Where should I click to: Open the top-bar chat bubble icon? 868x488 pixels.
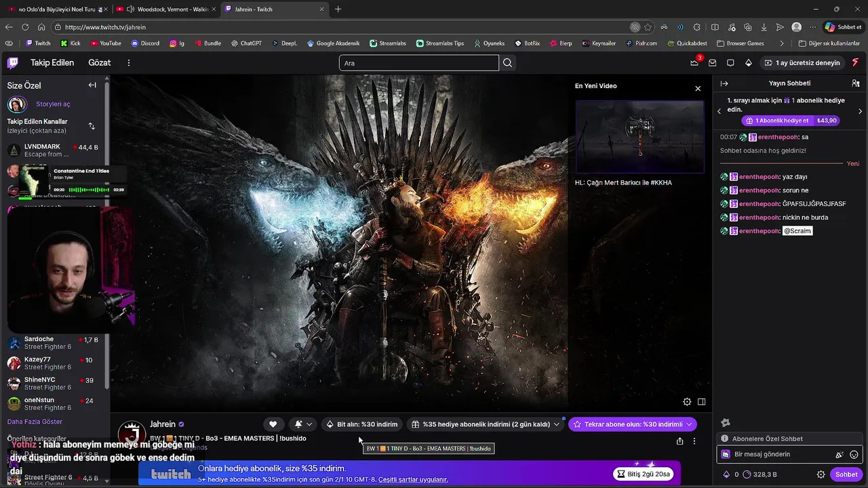(x=730, y=63)
